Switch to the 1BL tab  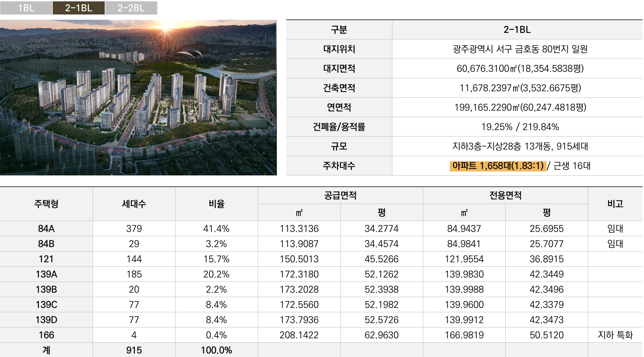tap(26, 8)
